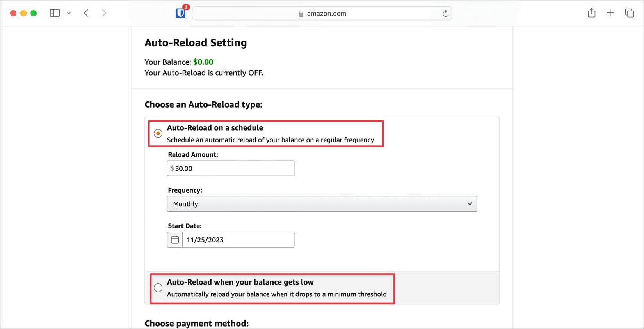Reload the amazon.com page
644x329 pixels.
pyautogui.click(x=445, y=14)
